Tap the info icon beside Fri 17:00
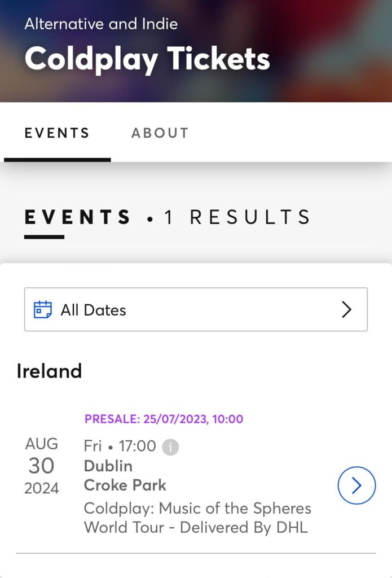 [x=170, y=447]
